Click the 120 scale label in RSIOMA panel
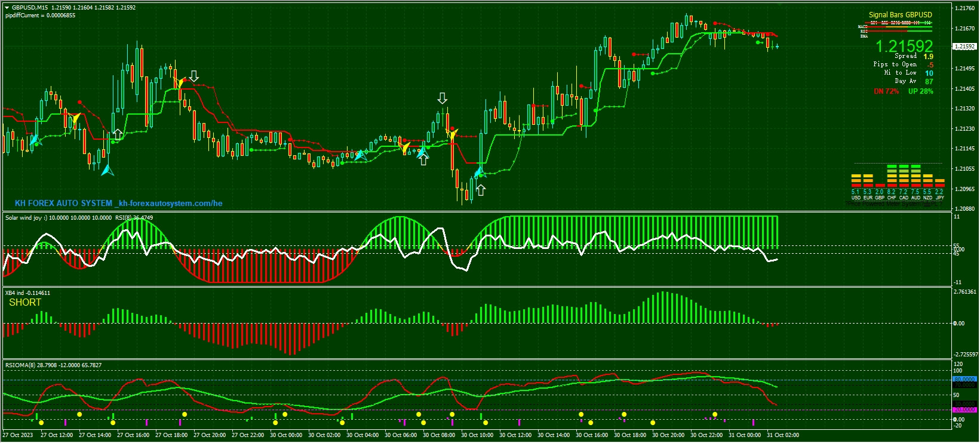The height and width of the screenshot is (443, 980). [x=958, y=364]
